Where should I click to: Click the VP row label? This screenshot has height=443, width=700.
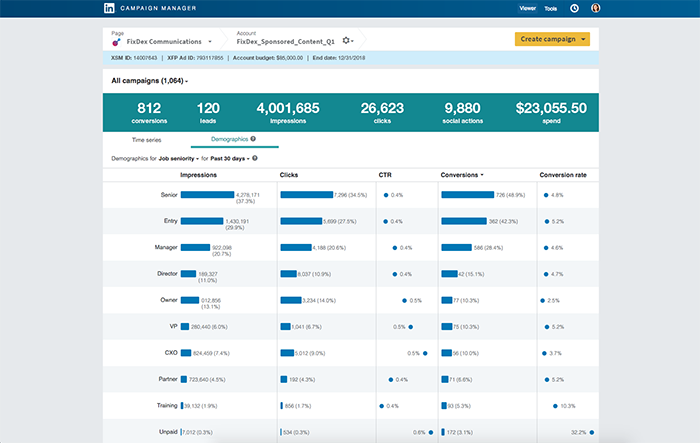pos(173,326)
